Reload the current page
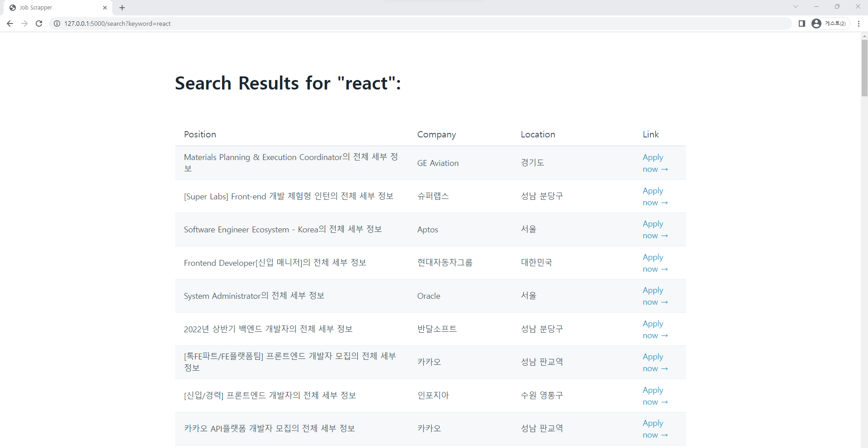 (x=39, y=24)
